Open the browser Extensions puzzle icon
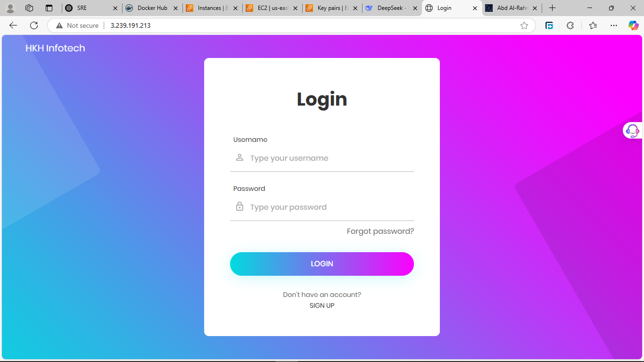This screenshot has height=362, width=644. click(x=570, y=25)
